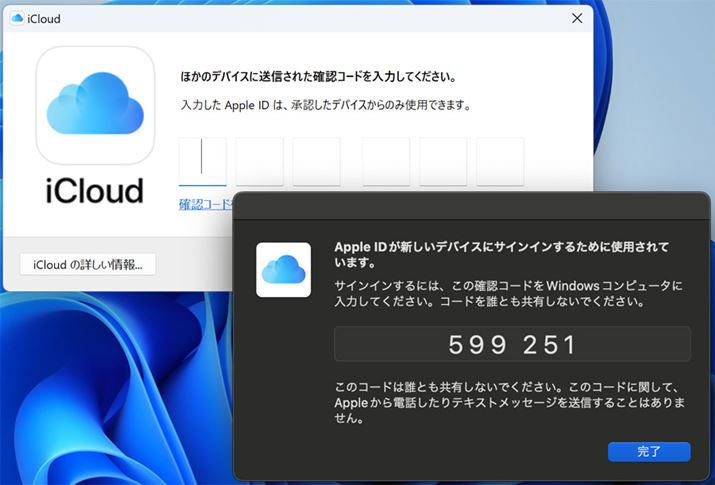Click the second verification code digit box
715x485 pixels.
pyautogui.click(x=259, y=162)
